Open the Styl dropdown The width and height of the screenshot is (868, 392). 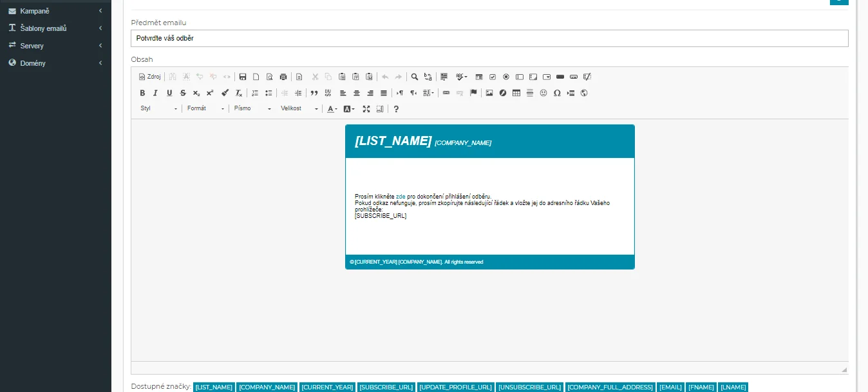(x=158, y=109)
